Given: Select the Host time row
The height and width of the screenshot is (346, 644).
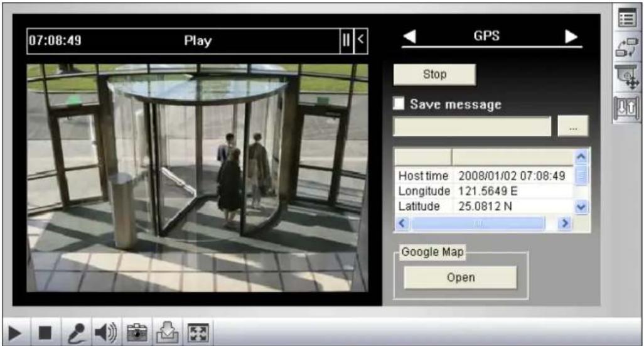Looking at the screenshot, I should (484, 176).
